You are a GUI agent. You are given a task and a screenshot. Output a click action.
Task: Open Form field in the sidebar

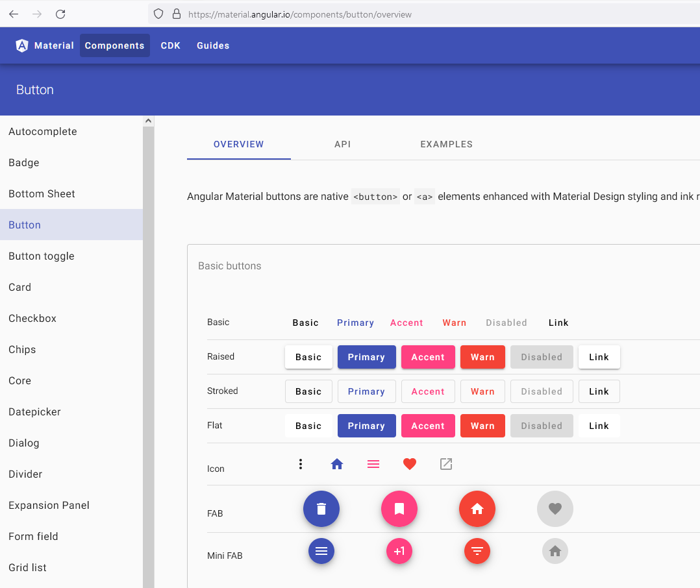click(71, 536)
